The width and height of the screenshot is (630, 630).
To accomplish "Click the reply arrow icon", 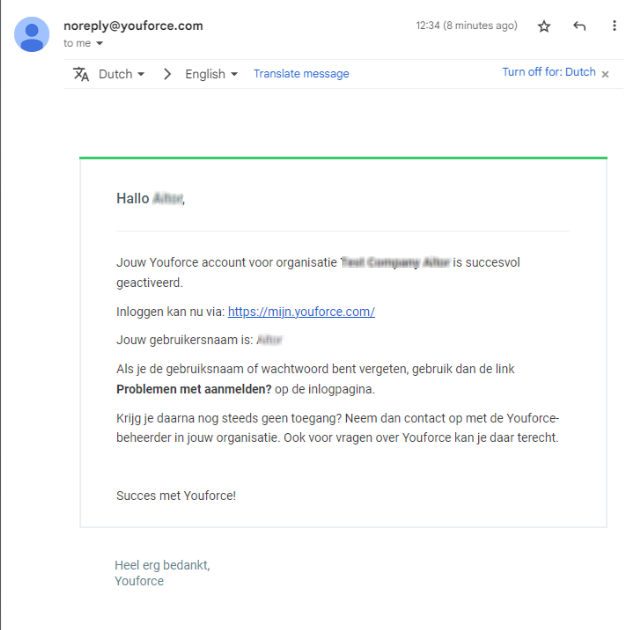I will point(579,27).
